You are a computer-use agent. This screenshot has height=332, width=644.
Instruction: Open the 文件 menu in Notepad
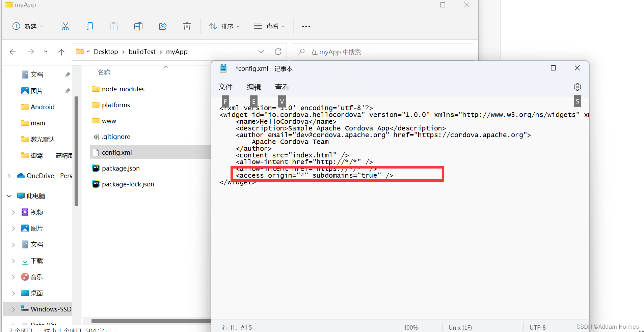tap(225, 87)
